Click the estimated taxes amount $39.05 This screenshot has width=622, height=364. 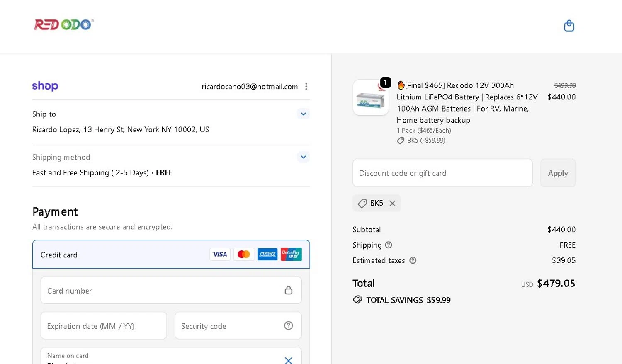(564, 260)
